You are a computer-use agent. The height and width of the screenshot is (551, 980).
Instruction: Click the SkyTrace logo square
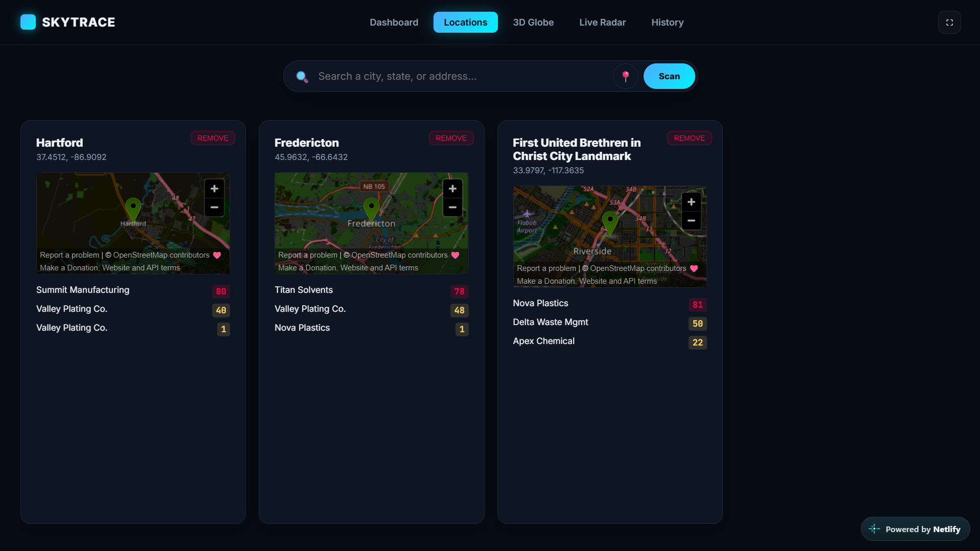click(x=28, y=22)
